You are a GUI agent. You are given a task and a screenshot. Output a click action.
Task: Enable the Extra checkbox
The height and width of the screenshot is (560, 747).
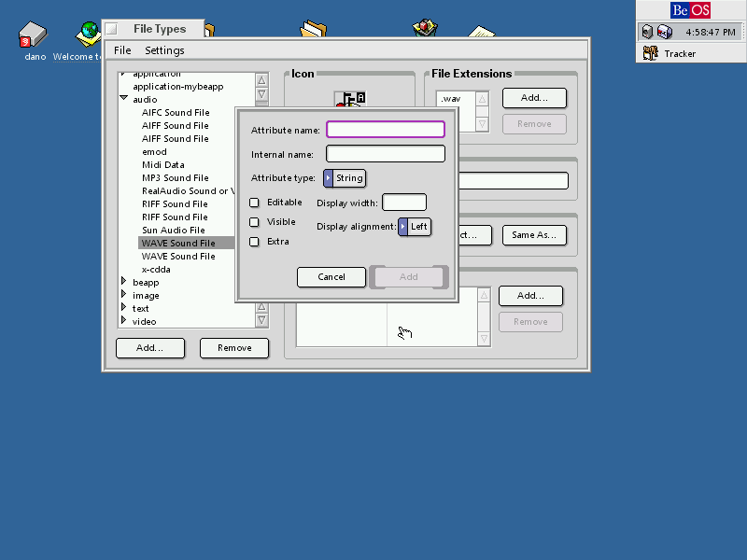[254, 242]
